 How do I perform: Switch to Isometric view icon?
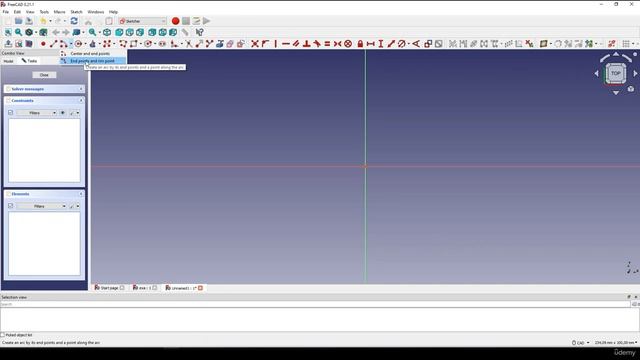tap(107, 32)
